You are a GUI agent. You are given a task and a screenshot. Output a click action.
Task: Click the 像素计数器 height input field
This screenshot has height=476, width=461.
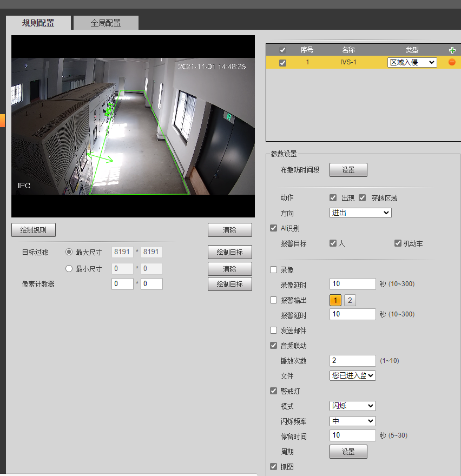coord(152,284)
